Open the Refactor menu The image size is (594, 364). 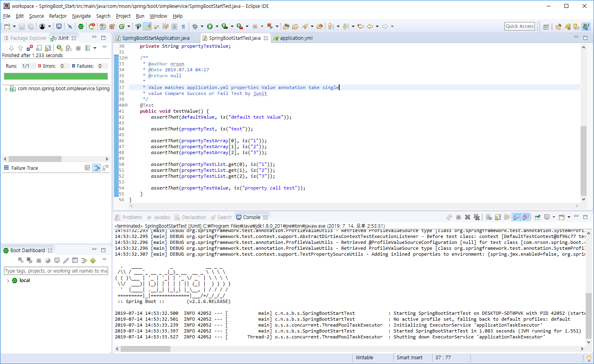coord(58,16)
